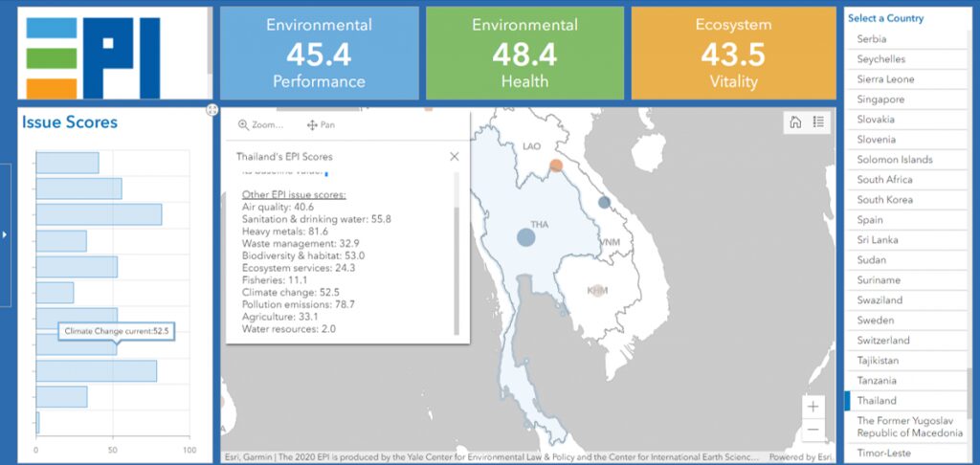Maximize the Issue Scores panel

pyautogui.click(x=212, y=110)
